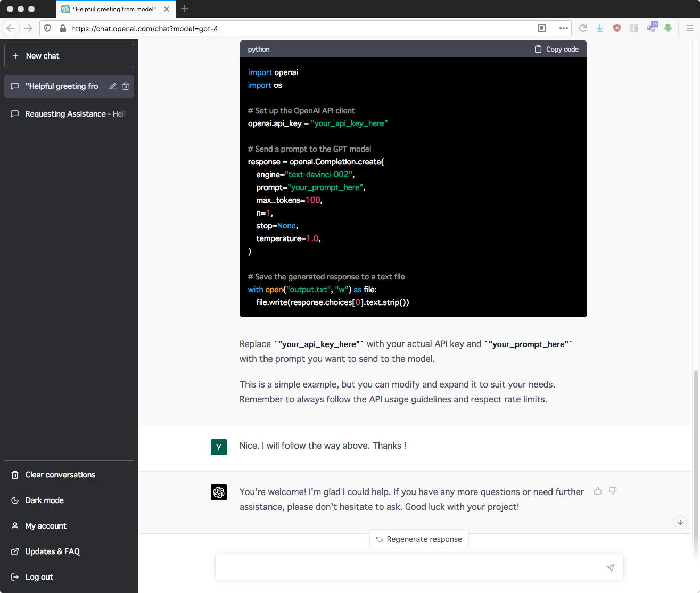The width and height of the screenshot is (700, 593).
Task: Click the "import openai" code line
Action: [273, 72]
